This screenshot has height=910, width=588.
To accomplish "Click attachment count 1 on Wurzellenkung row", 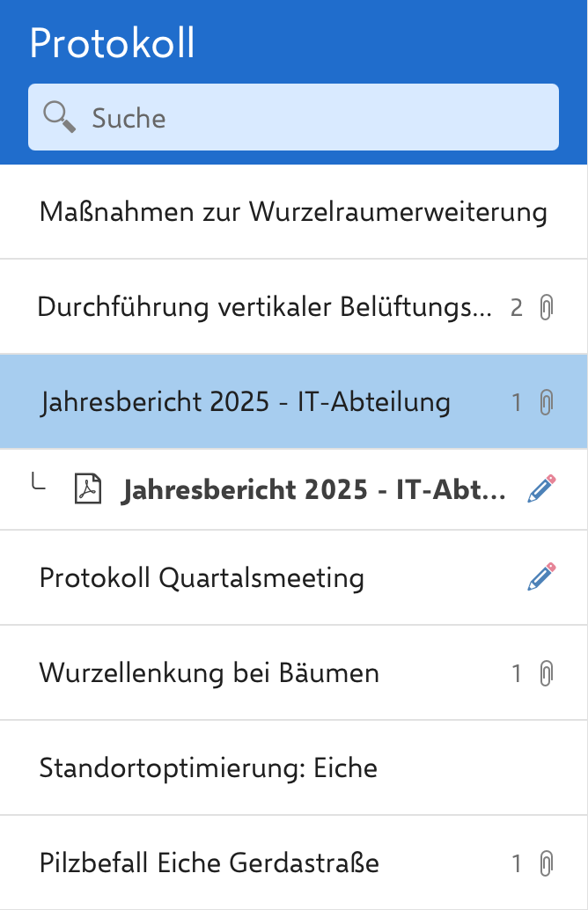I will click(x=517, y=674).
